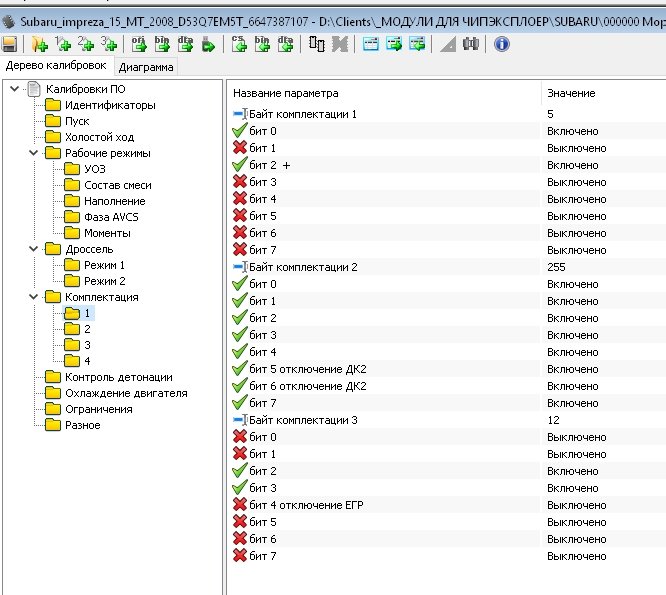Collapse the Комплектация tree node

pyautogui.click(x=32, y=297)
